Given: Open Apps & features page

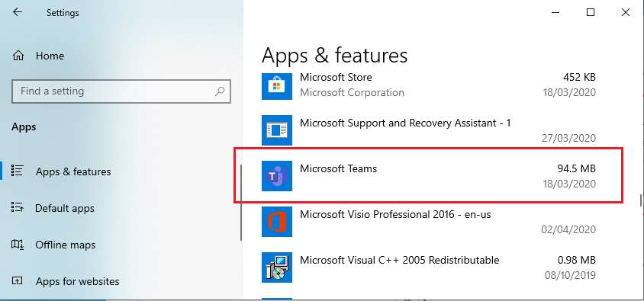Looking at the screenshot, I should coord(73,171).
